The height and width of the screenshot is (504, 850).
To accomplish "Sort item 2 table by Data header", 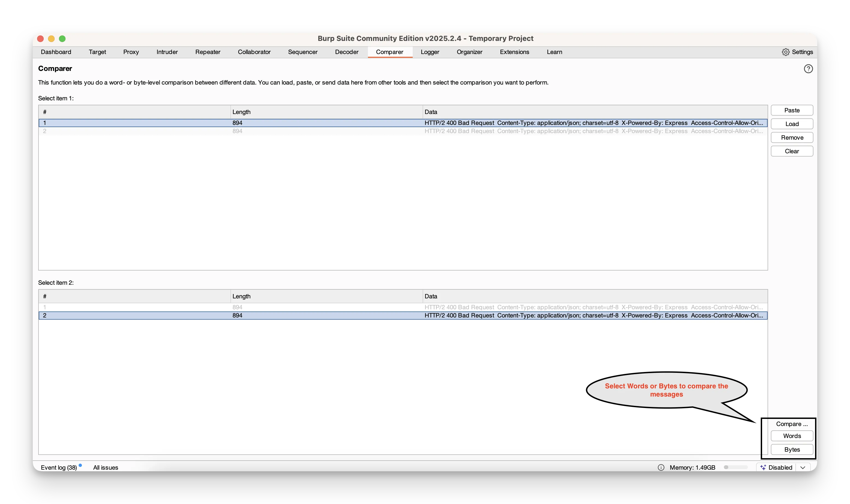I will pyautogui.click(x=595, y=296).
